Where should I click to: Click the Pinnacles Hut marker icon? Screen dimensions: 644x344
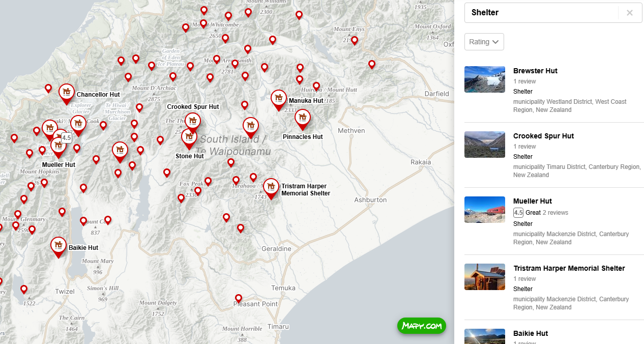click(303, 118)
